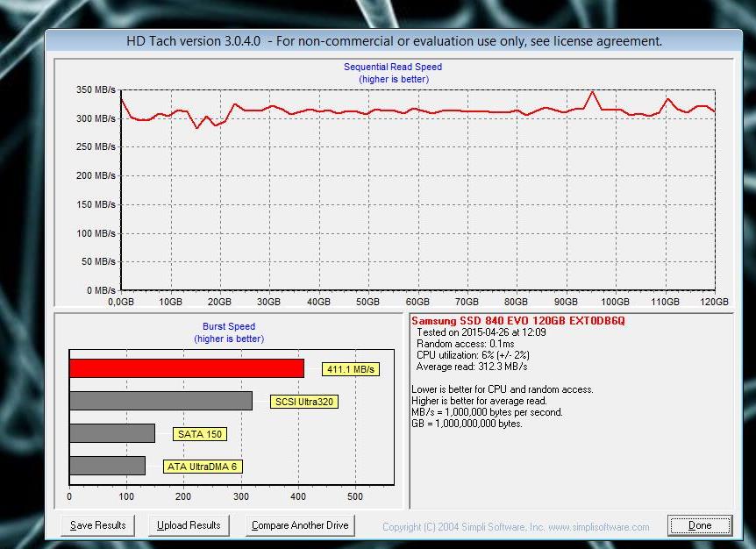Screen dimensions: 756x549
Task: Click the simplisoftware.com copyright text
Action: [516, 527]
